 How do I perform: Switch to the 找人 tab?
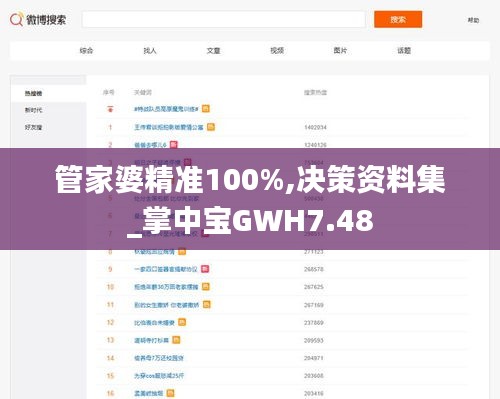(150, 51)
